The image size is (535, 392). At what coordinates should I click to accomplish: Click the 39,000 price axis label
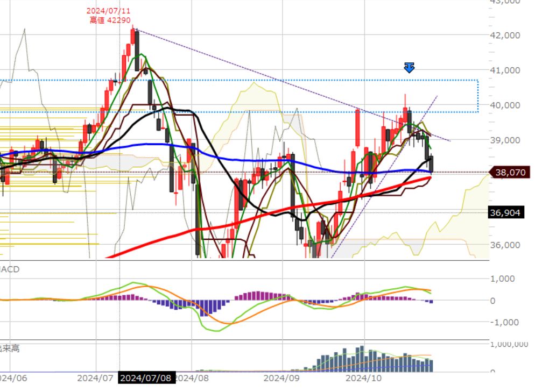505,140
